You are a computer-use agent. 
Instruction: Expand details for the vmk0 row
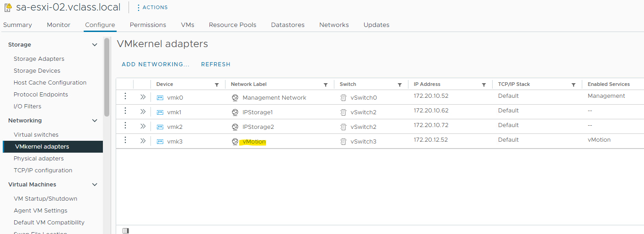(x=143, y=97)
